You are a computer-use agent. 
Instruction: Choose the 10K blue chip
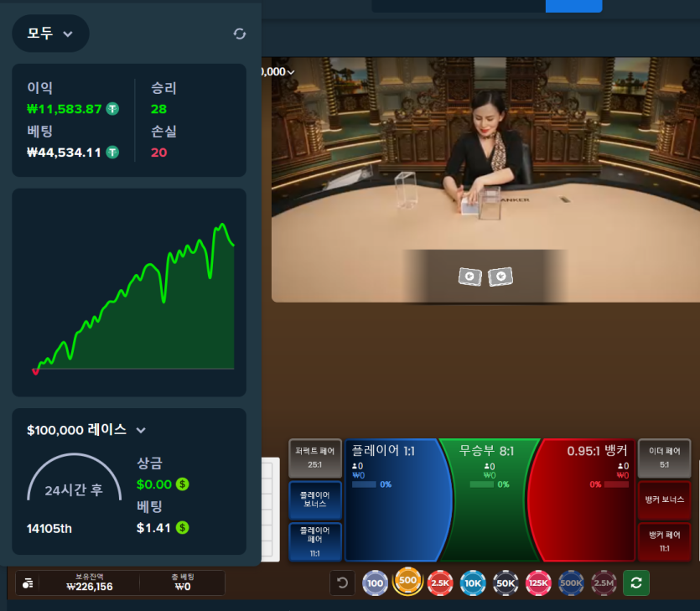pos(473,583)
